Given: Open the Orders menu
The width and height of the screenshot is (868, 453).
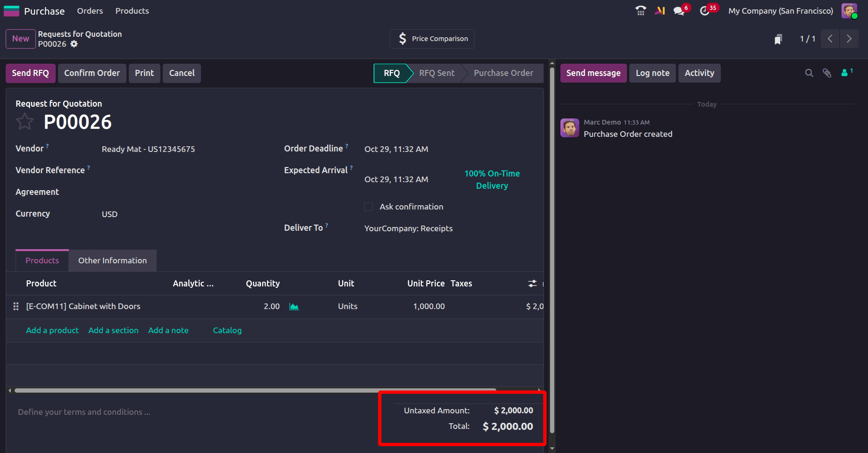Looking at the screenshot, I should [x=90, y=10].
